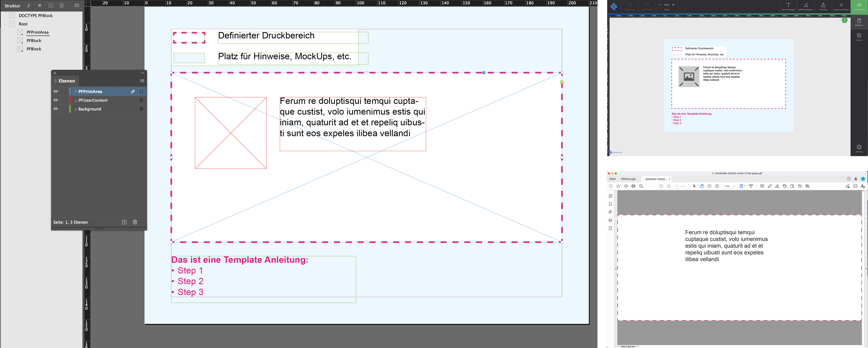
Task: Expand the PFUserContent layer
Action: tap(75, 101)
